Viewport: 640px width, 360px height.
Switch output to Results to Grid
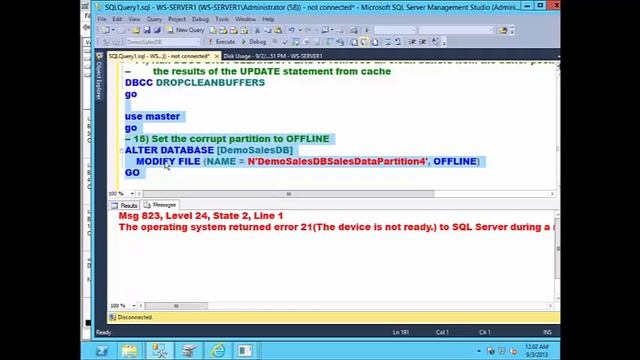tap(364, 42)
